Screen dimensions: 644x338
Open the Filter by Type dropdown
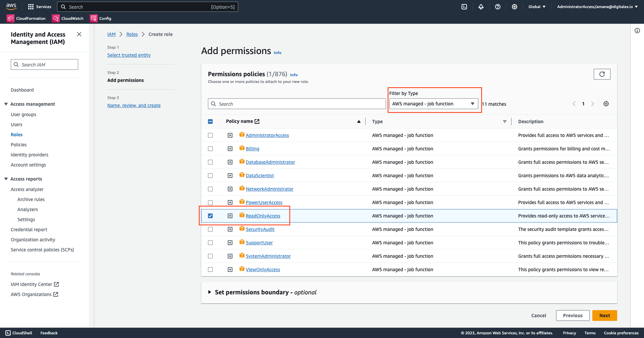pos(433,104)
